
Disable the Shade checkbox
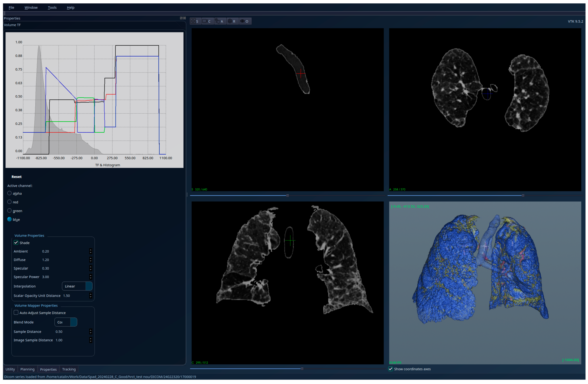point(16,243)
